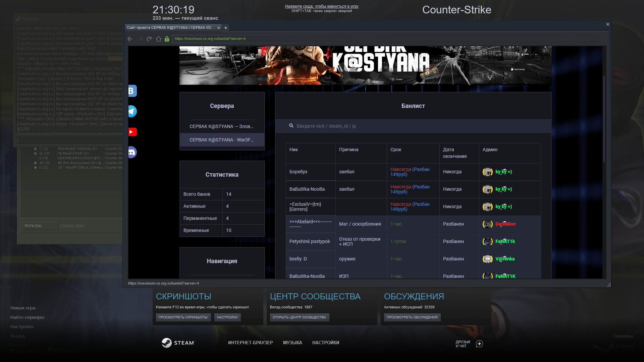This screenshot has height=362, width=644.
Task: Click the search magnifier in Банлист
Action: click(291, 126)
